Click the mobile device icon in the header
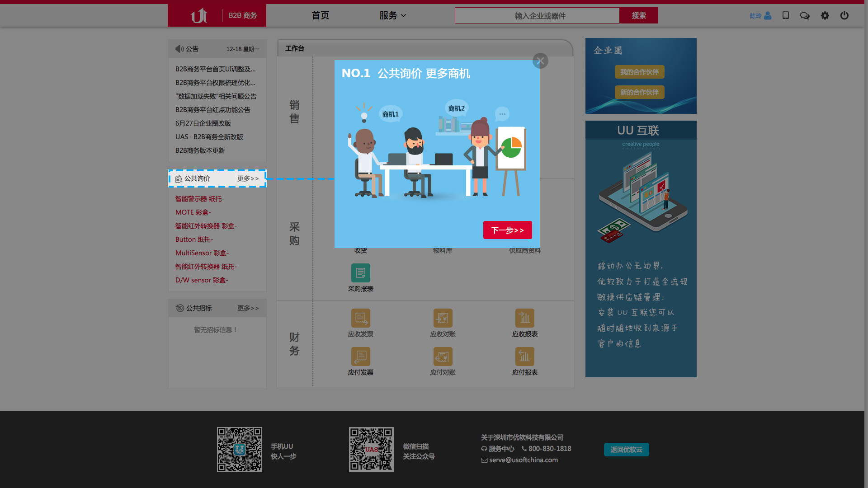This screenshot has height=488, width=868. point(785,15)
